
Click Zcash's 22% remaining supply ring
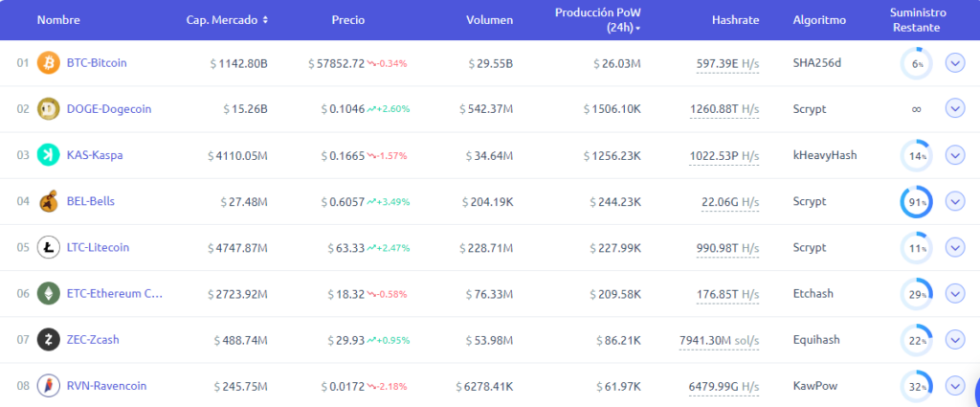pyautogui.click(x=916, y=341)
